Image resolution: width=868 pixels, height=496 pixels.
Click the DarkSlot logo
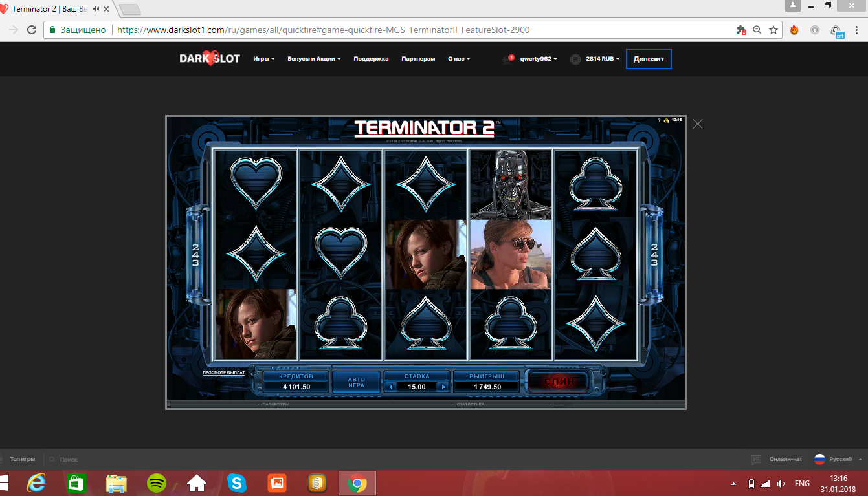coord(210,59)
